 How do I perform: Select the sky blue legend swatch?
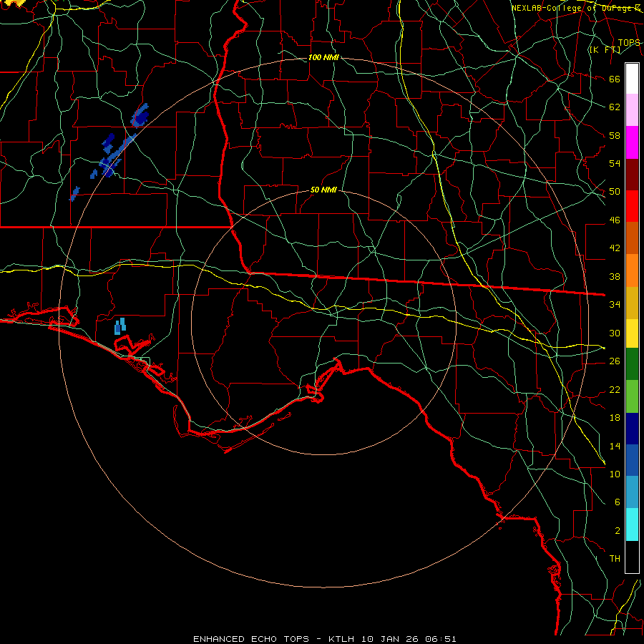632,492
